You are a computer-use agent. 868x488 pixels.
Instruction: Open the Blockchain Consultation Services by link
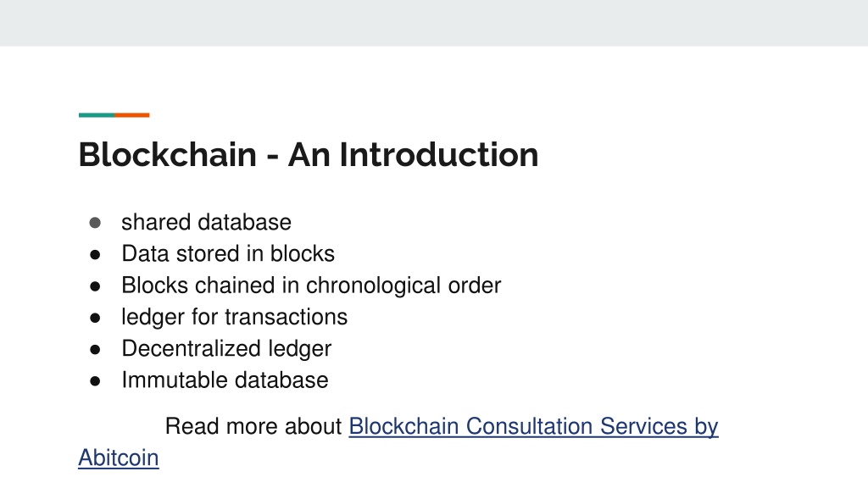533,427
